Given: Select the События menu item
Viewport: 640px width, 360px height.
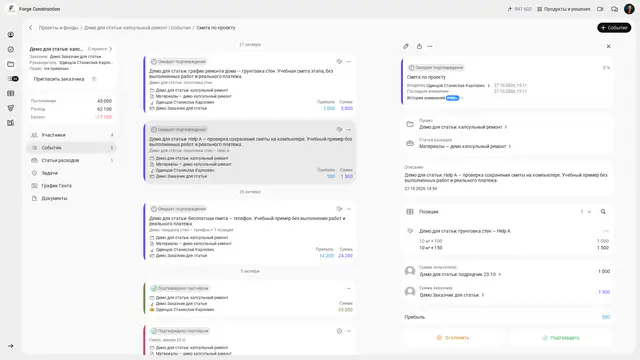Looking at the screenshot, I should coord(72,148).
